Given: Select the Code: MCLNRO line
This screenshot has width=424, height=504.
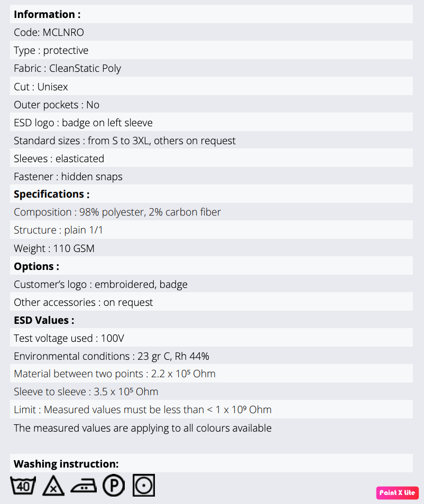Looking at the screenshot, I should (x=49, y=32).
